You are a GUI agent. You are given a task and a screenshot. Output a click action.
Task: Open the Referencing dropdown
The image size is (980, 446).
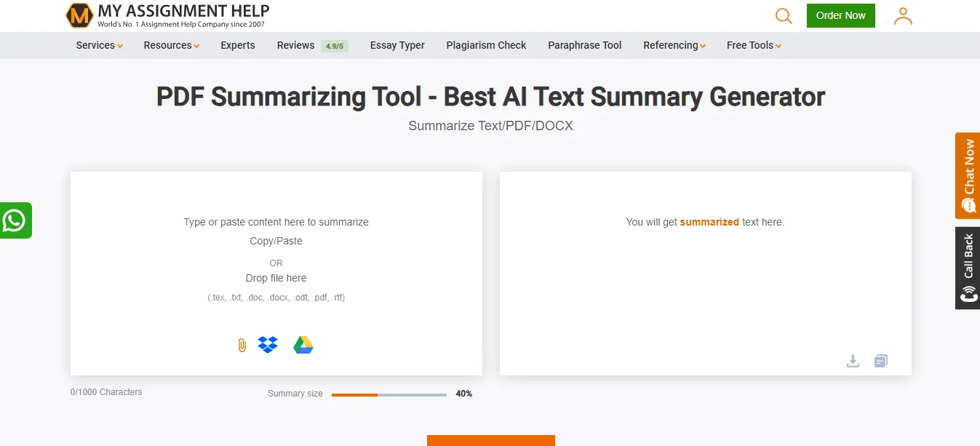[x=674, y=45]
